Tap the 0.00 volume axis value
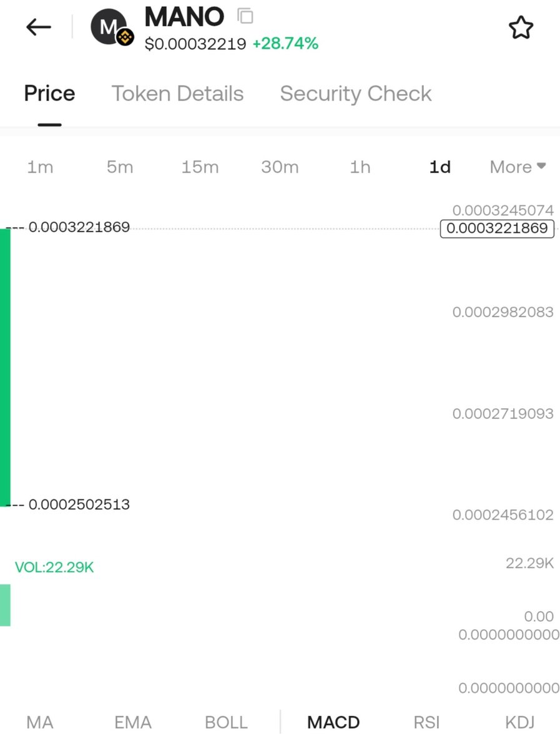560x749 pixels. pos(539,617)
